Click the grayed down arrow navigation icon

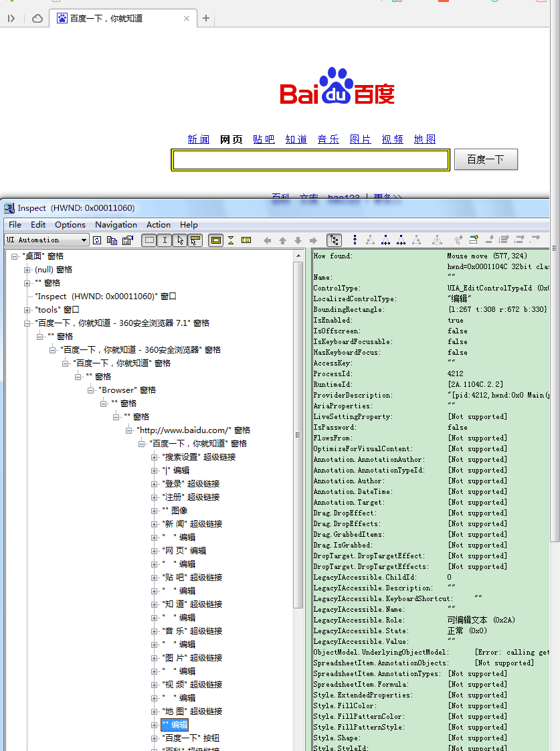click(298, 240)
